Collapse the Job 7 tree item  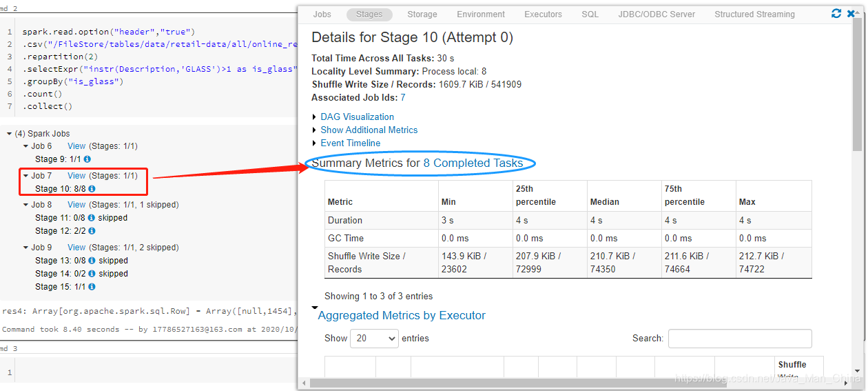(x=26, y=176)
